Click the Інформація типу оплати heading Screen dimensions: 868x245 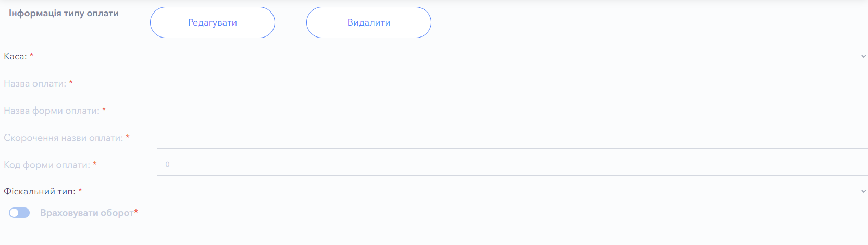click(x=64, y=13)
